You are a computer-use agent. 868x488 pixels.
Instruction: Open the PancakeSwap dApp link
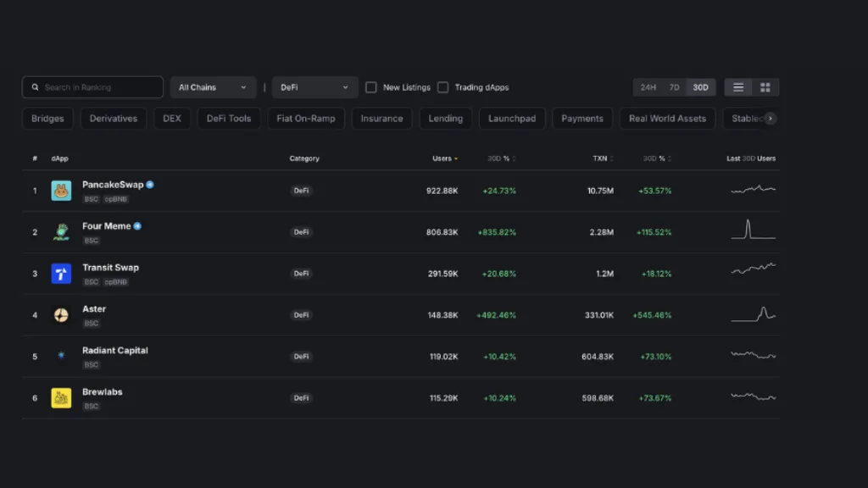pyautogui.click(x=113, y=185)
